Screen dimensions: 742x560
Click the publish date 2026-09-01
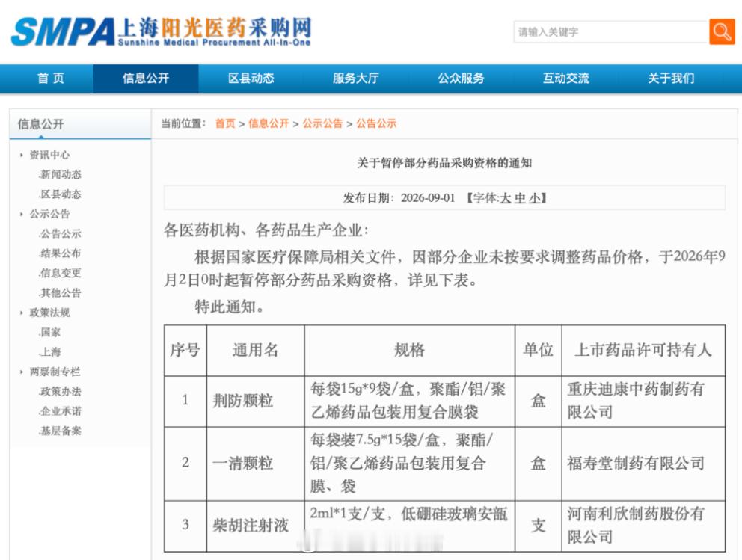[428, 198]
